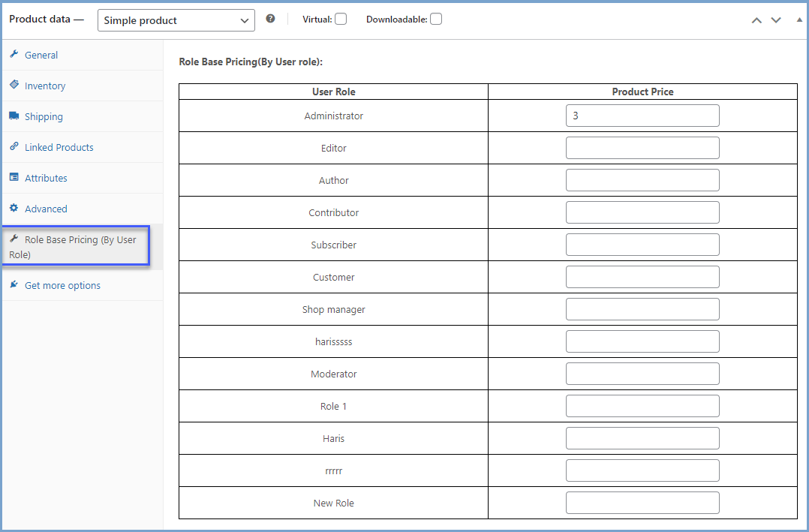The image size is (809, 532).
Task: Click the downward chevron to move panel down
Action: coord(776,20)
